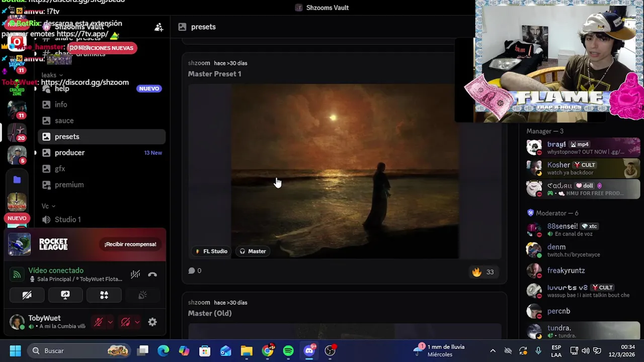Open comments on Master Preset 1

[195, 270]
